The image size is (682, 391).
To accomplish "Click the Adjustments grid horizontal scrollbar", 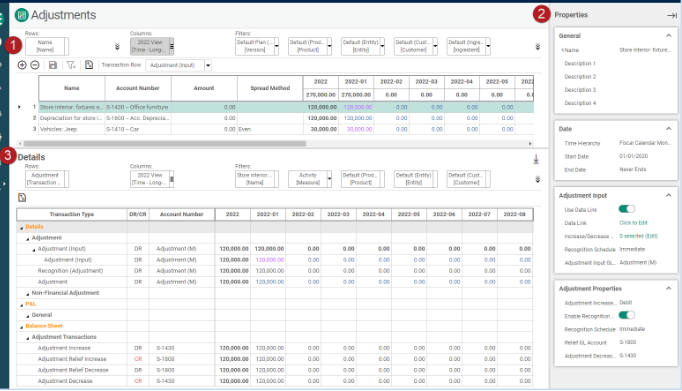I will tap(165, 144).
